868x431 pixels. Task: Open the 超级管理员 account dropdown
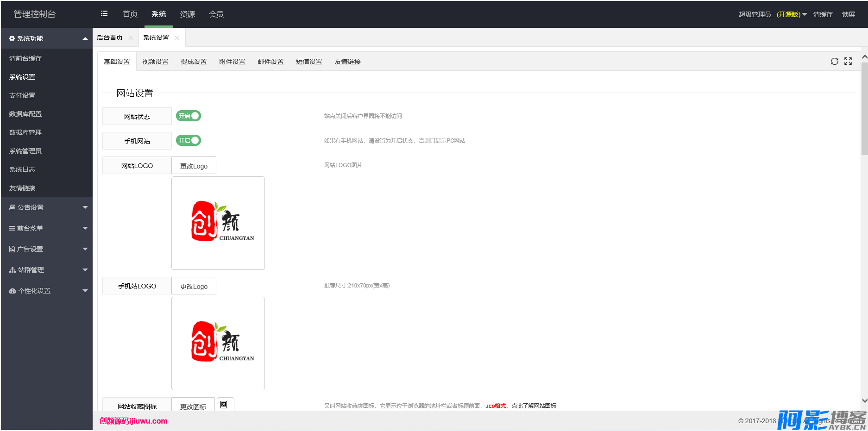[773, 14]
